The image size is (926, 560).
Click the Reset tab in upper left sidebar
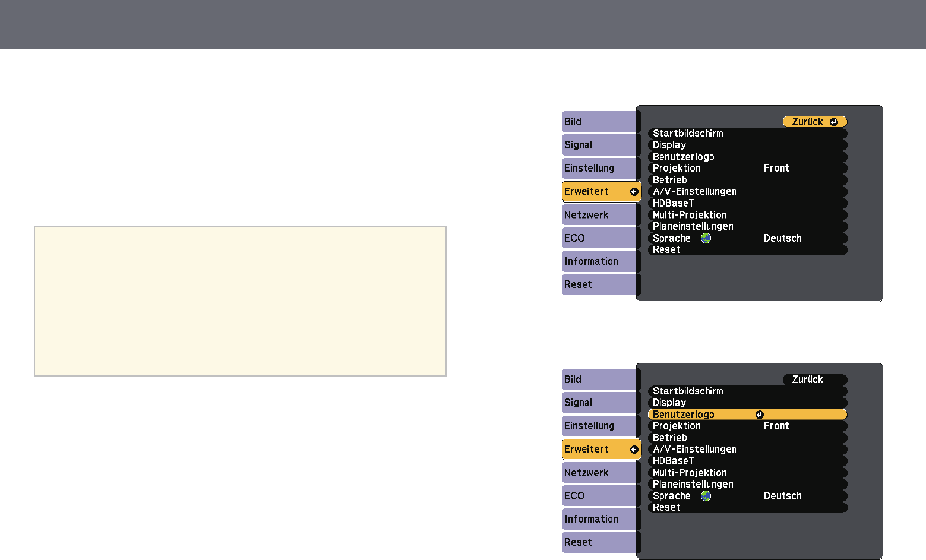tap(599, 284)
